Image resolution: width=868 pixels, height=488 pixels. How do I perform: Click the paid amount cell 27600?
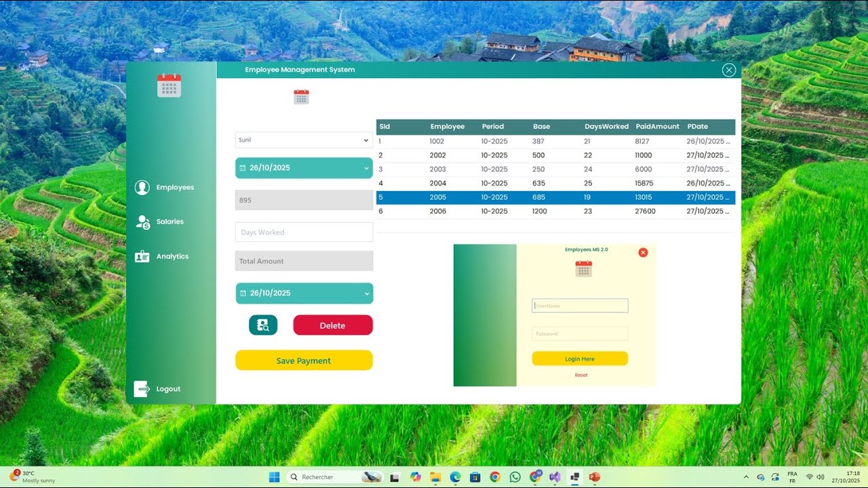click(x=644, y=211)
